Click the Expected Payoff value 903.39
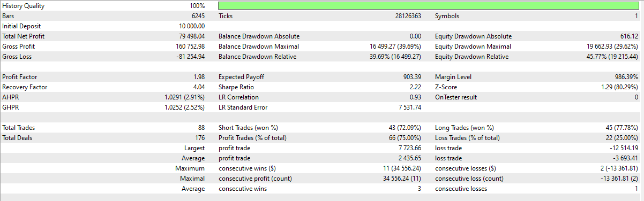Image resolution: width=644 pixels, height=201 pixels. [412, 77]
